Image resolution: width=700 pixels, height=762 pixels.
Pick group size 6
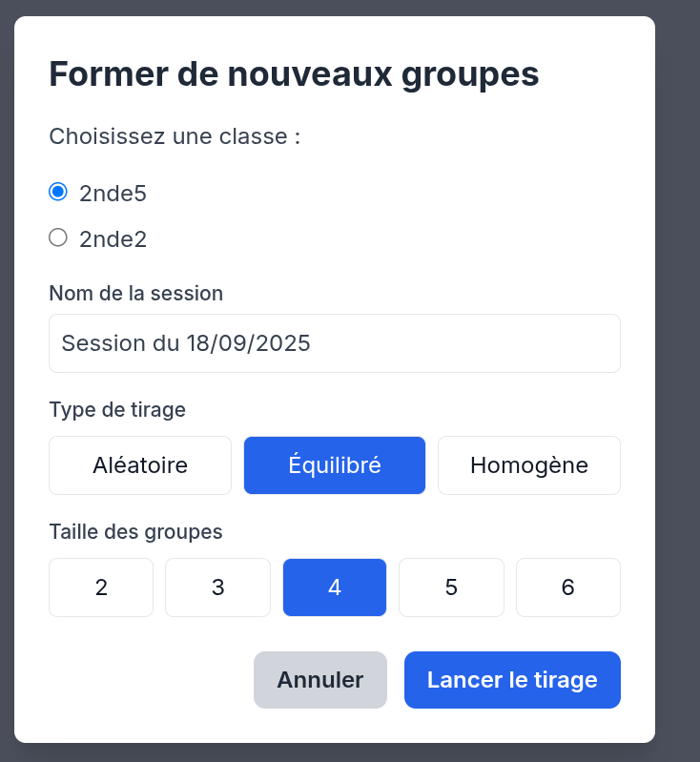(x=568, y=587)
